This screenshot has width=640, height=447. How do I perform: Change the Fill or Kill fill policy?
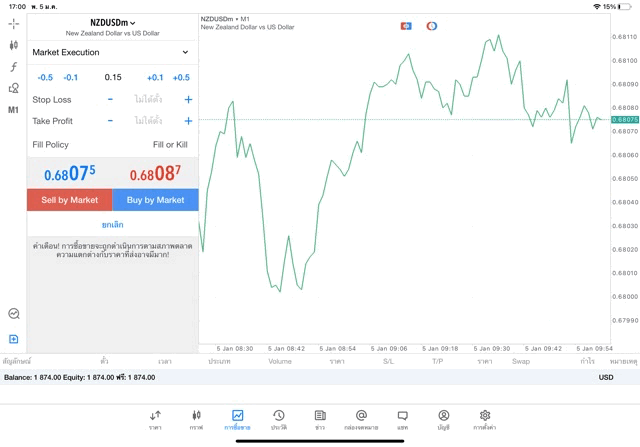[x=170, y=145]
